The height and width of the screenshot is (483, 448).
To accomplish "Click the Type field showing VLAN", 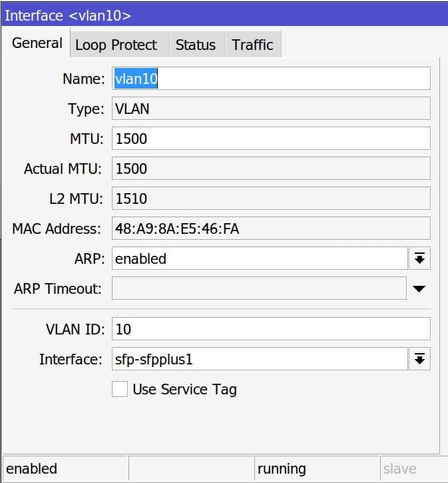I will [270, 109].
